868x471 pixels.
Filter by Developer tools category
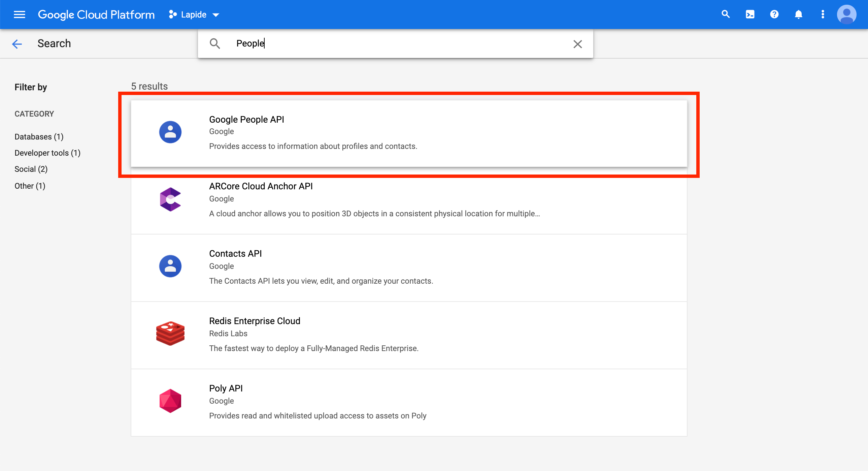click(47, 153)
